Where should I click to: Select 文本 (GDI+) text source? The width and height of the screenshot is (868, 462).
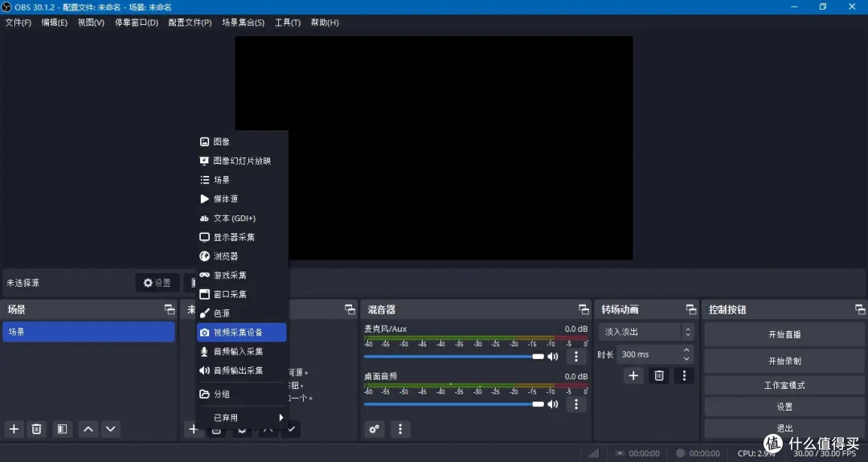coord(243,218)
